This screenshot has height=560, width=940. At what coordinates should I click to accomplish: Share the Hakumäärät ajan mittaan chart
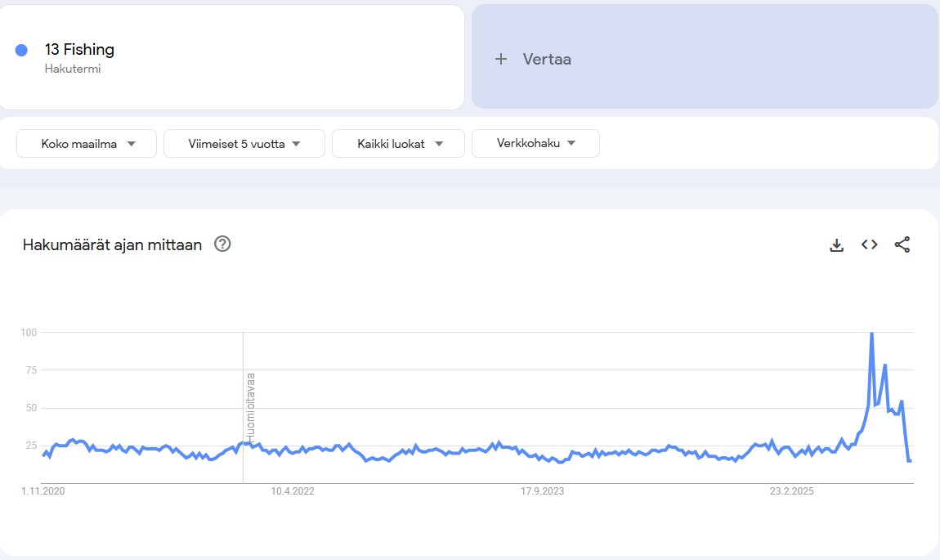tap(902, 244)
